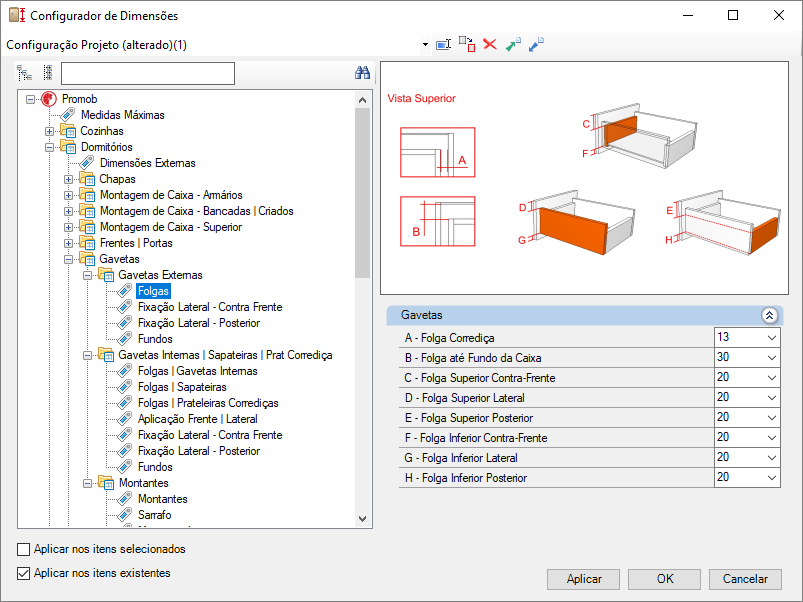
Task: Open C - Folga Superior Contra-Frente dropdown
Action: 772,378
